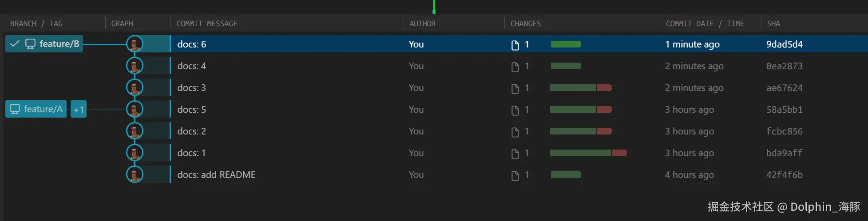Click the COMMIT MESSAGE column header
This screenshot has width=868, height=221.
coord(207,24)
